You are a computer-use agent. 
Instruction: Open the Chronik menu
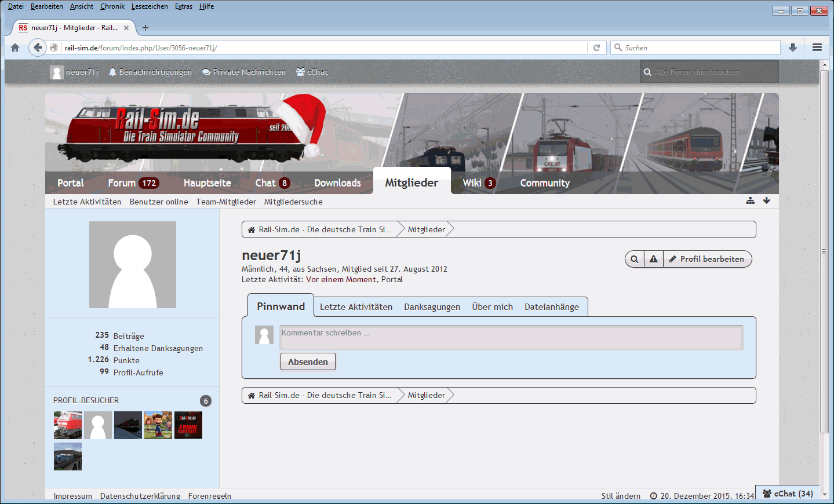(112, 6)
